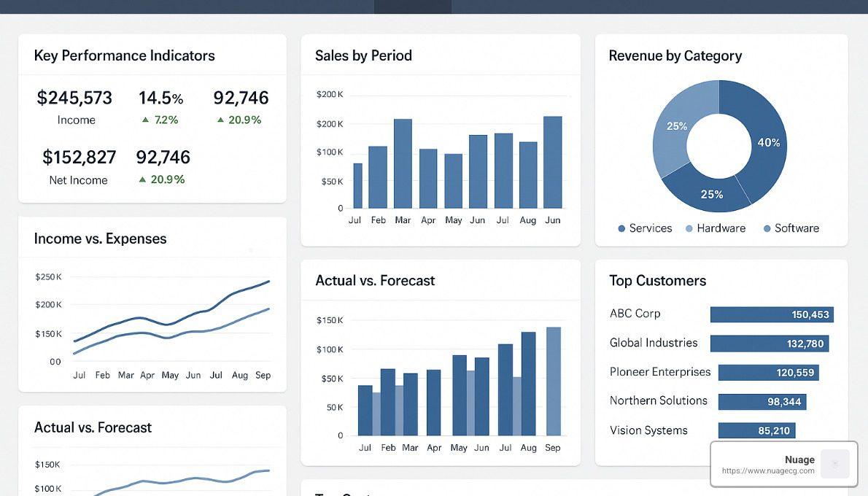Select the May bar in Sales by Period
Viewport: 868px width, 496px height.
tap(454, 181)
